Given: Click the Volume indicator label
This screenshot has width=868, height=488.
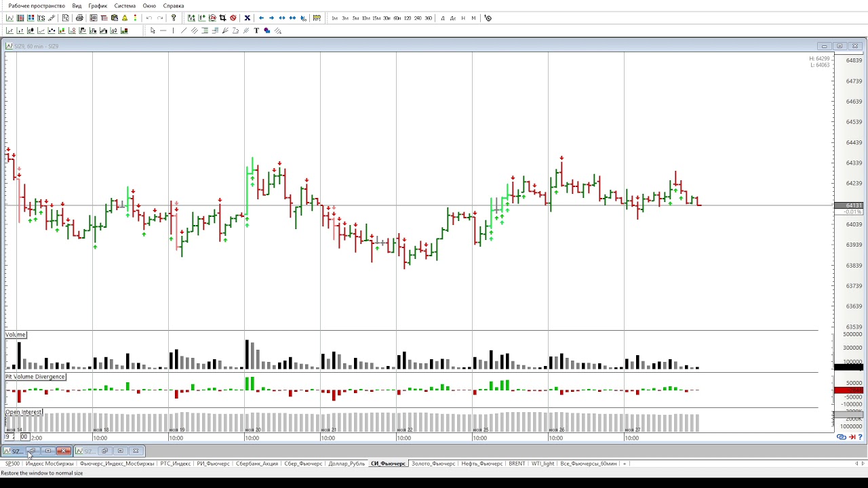Looking at the screenshot, I should click(x=16, y=335).
